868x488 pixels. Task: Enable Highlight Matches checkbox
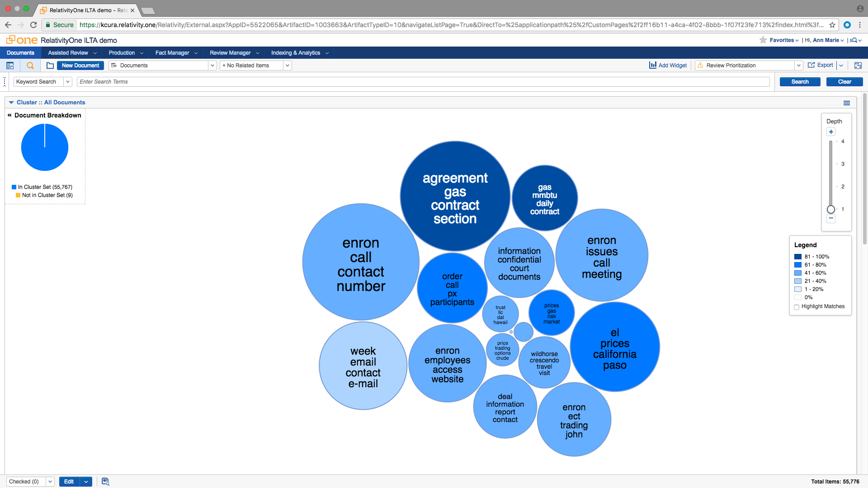click(x=797, y=307)
